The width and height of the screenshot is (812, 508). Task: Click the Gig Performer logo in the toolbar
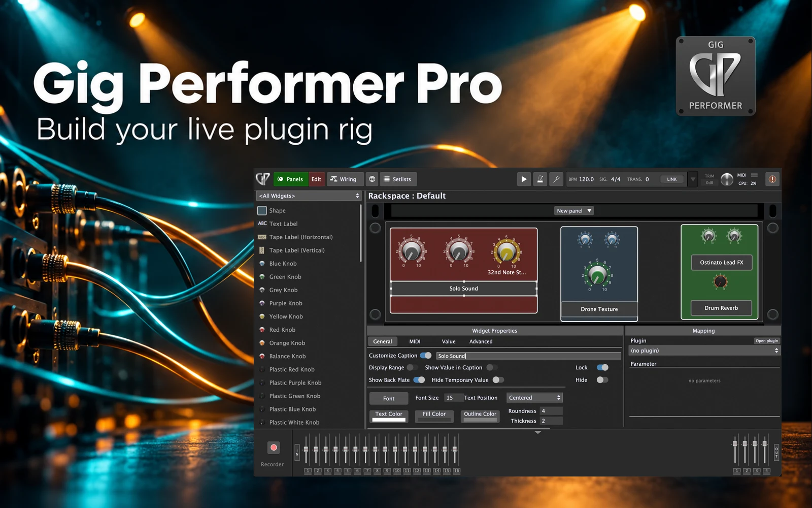(x=263, y=179)
